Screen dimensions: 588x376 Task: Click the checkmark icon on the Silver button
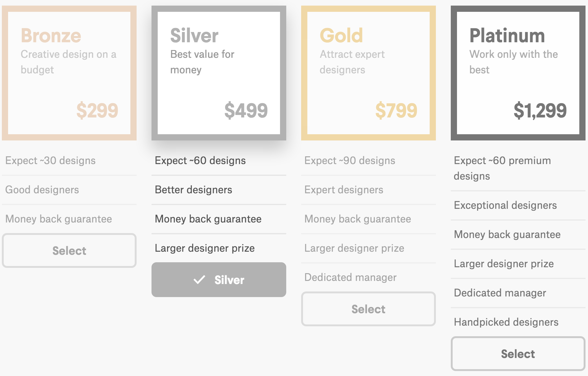[x=199, y=280]
